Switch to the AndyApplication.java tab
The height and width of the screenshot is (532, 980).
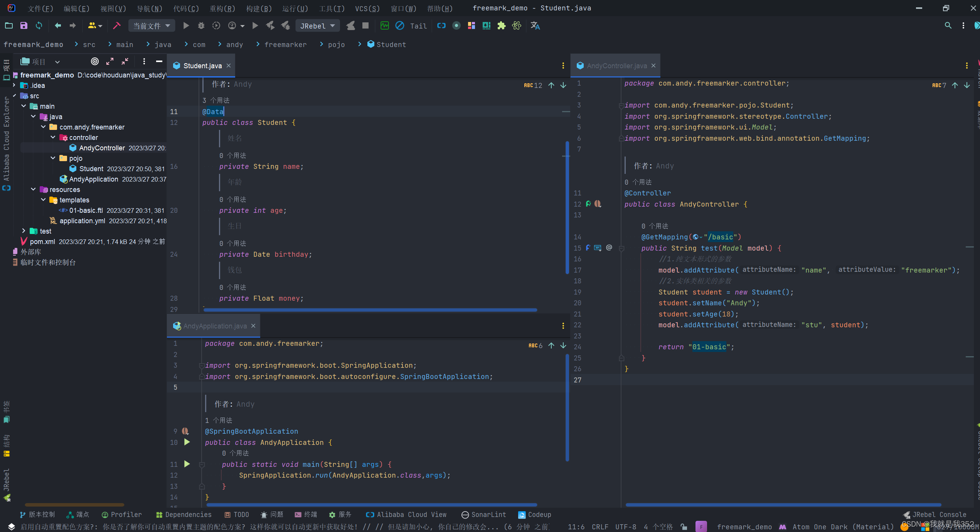pyautogui.click(x=214, y=326)
